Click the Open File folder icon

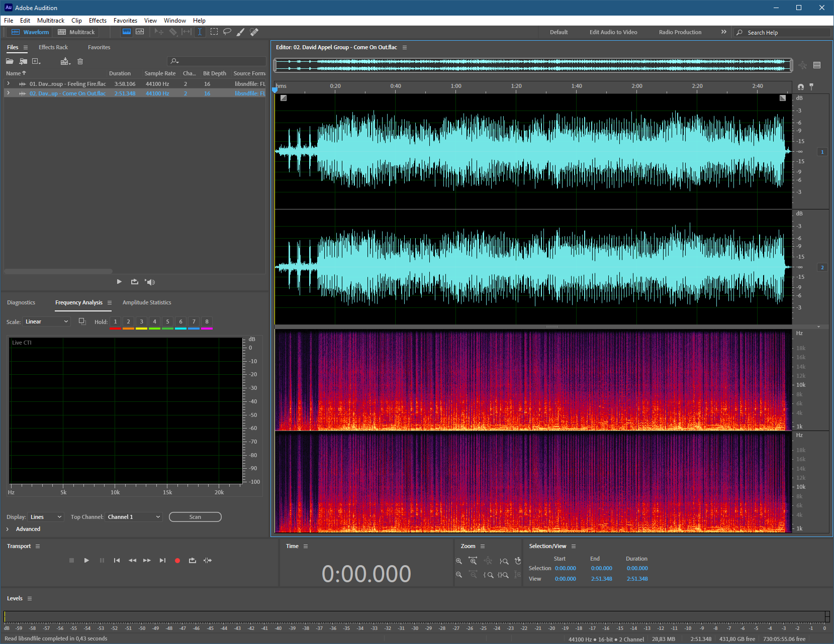tap(10, 61)
